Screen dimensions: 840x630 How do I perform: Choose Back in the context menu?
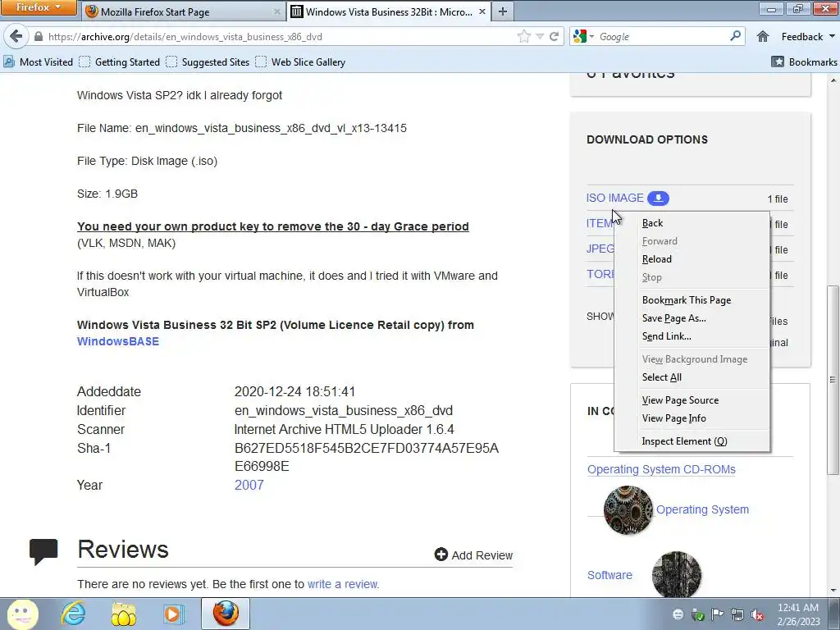692,223
